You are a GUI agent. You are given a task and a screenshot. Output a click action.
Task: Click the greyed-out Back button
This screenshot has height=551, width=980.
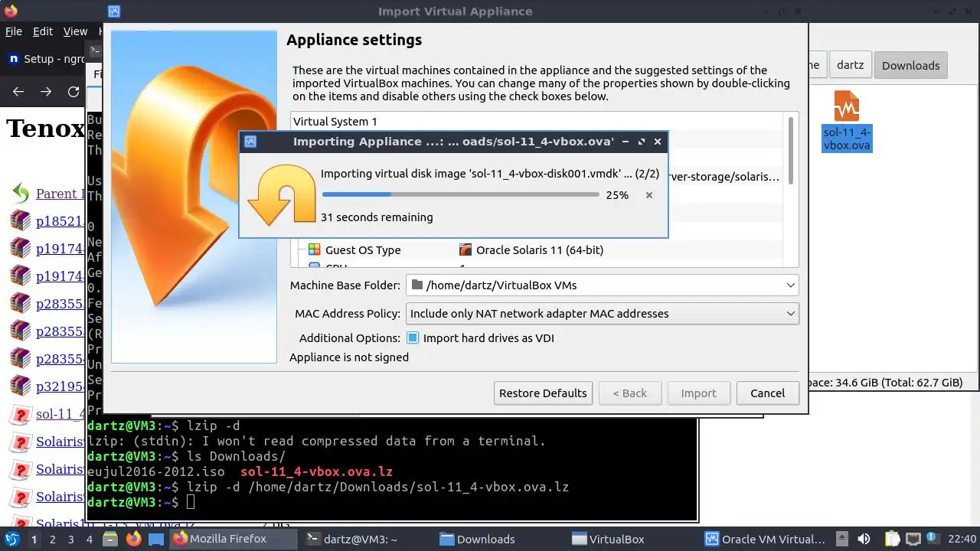[x=629, y=393]
